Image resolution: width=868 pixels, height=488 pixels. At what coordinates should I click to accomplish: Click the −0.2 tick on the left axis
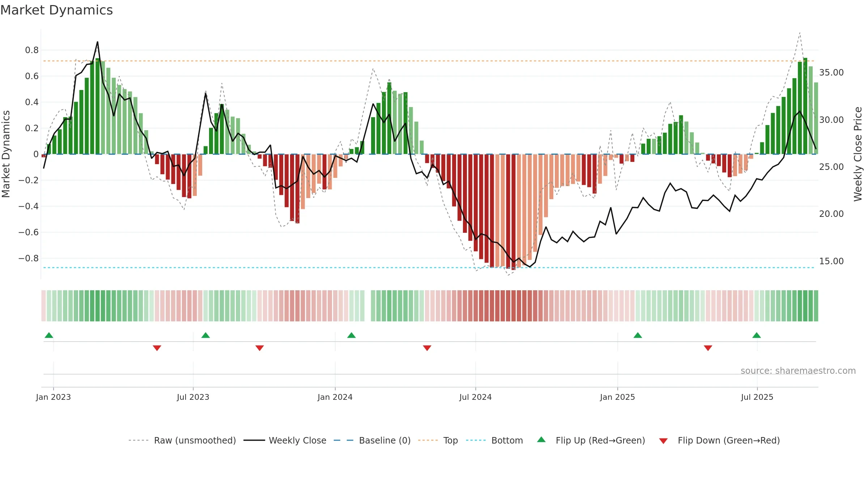29,180
